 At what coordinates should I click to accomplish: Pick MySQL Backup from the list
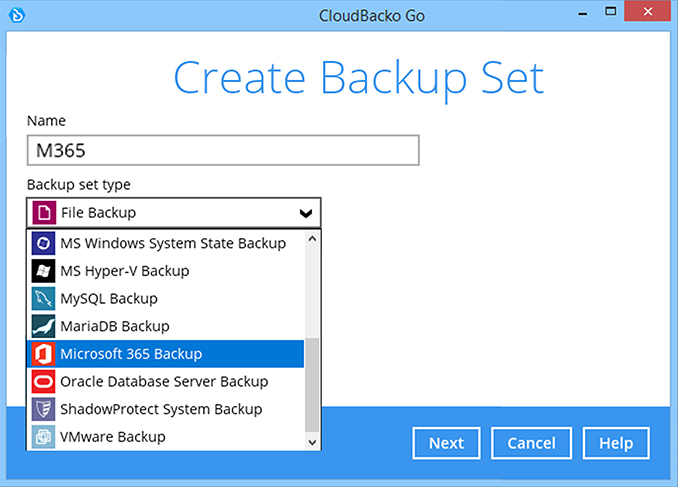click(166, 299)
